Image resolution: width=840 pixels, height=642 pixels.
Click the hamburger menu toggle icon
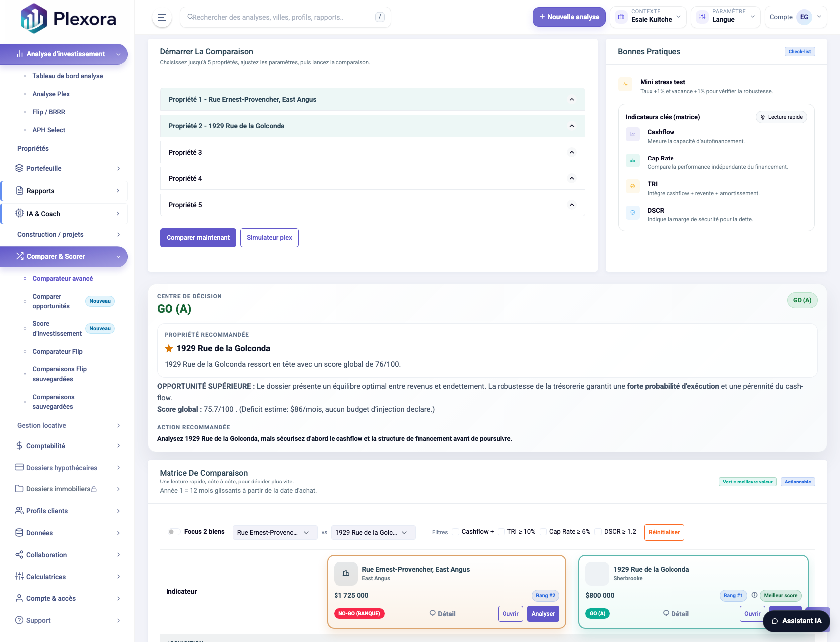pos(162,17)
